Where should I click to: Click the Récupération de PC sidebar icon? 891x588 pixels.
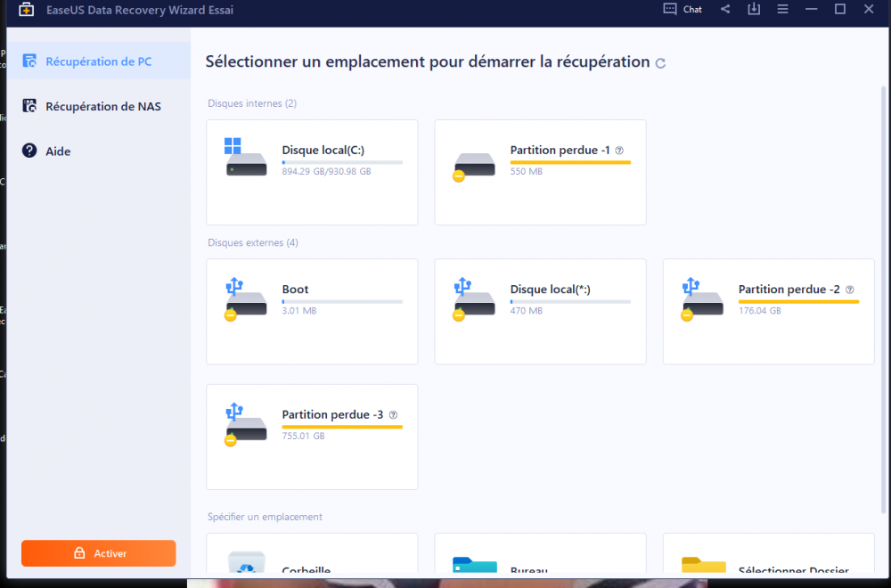29,61
